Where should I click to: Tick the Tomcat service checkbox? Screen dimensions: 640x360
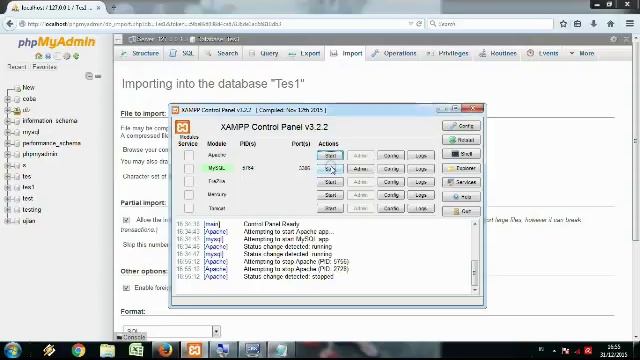click(189, 208)
